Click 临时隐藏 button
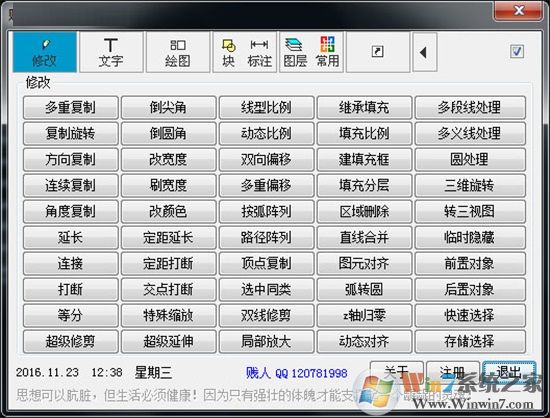The image size is (550, 418). 470,237
